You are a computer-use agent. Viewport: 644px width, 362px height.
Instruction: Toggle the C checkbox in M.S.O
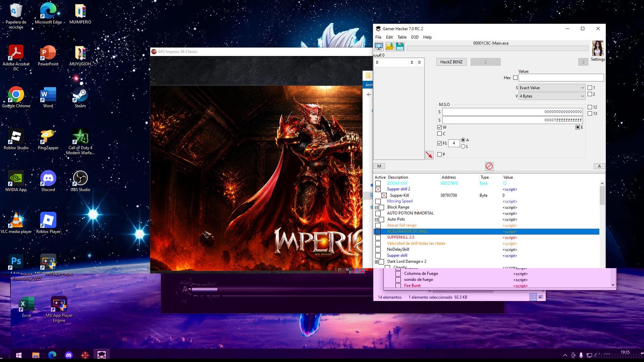439,134
